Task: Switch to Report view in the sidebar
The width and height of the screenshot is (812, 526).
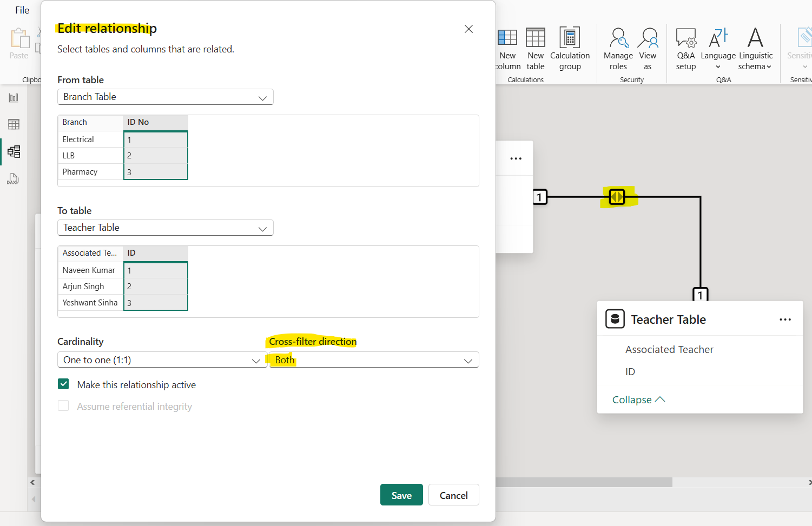Action: (14, 97)
